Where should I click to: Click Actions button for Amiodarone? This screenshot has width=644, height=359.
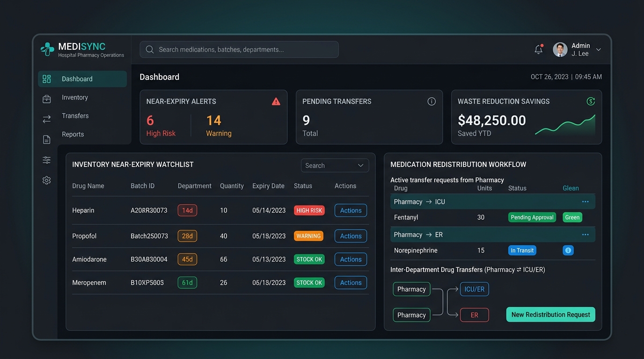[351, 259]
